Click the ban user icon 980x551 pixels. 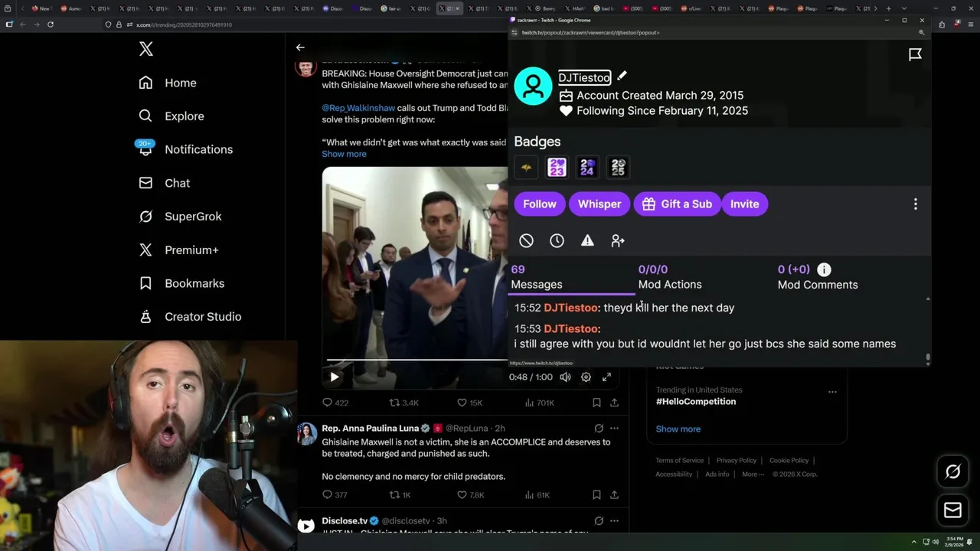[x=526, y=241]
